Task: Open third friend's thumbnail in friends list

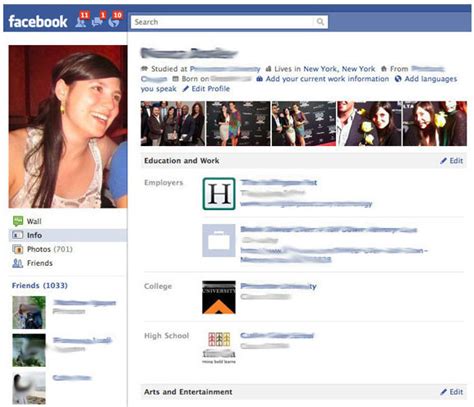Action: tap(29, 388)
